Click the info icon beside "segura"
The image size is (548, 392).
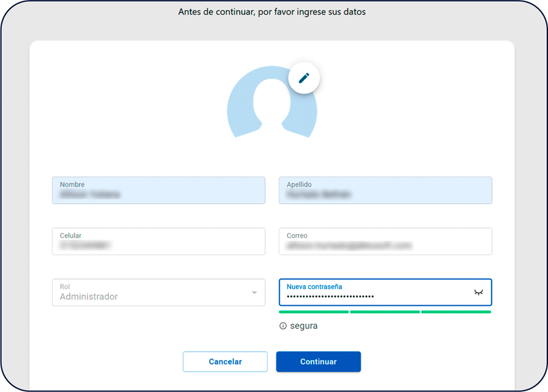tap(283, 326)
